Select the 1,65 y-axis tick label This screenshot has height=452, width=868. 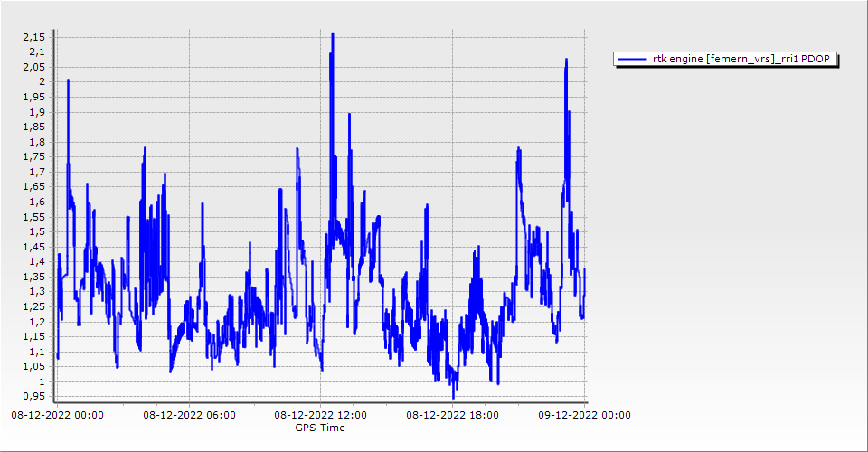pos(33,186)
